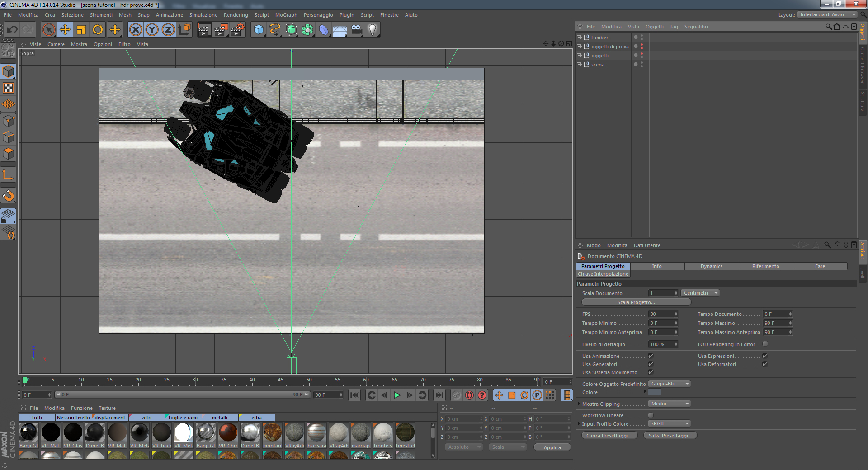
Task: Render to Picture Viewer
Action: pos(221,30)
